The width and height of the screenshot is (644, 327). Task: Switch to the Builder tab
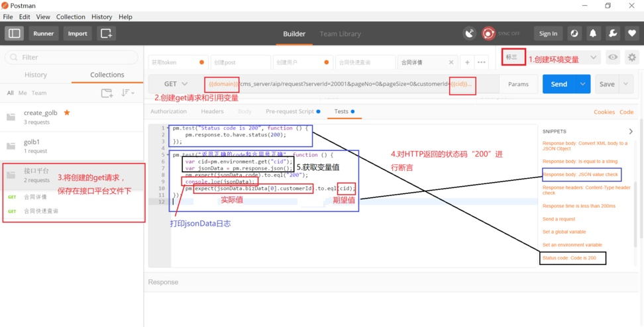point(294,34)
